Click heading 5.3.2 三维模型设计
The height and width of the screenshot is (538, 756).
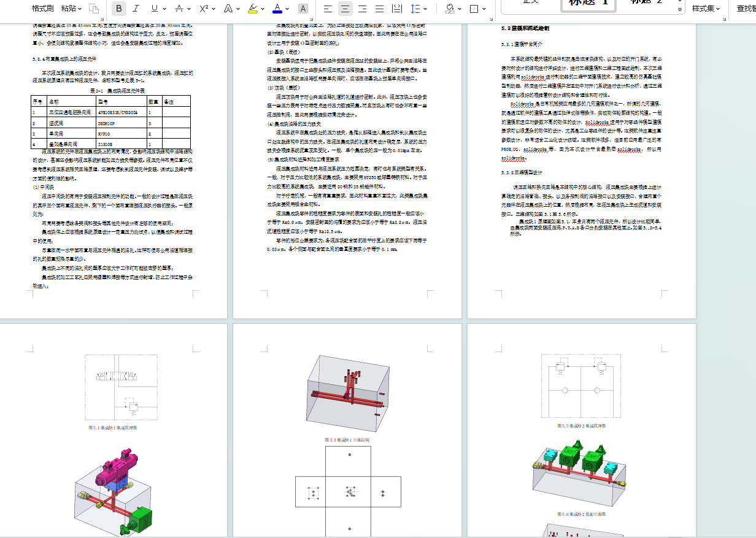[522, 173]
